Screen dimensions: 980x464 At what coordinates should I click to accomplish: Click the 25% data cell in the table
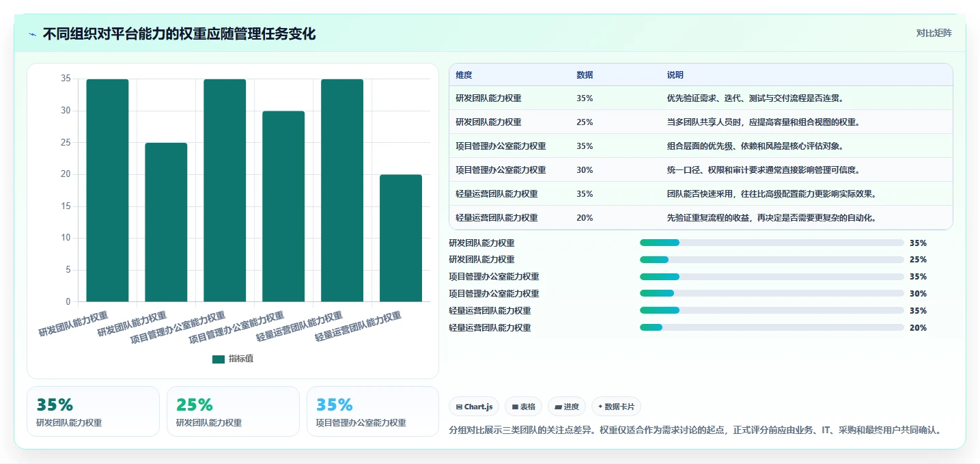coord(585,122)
